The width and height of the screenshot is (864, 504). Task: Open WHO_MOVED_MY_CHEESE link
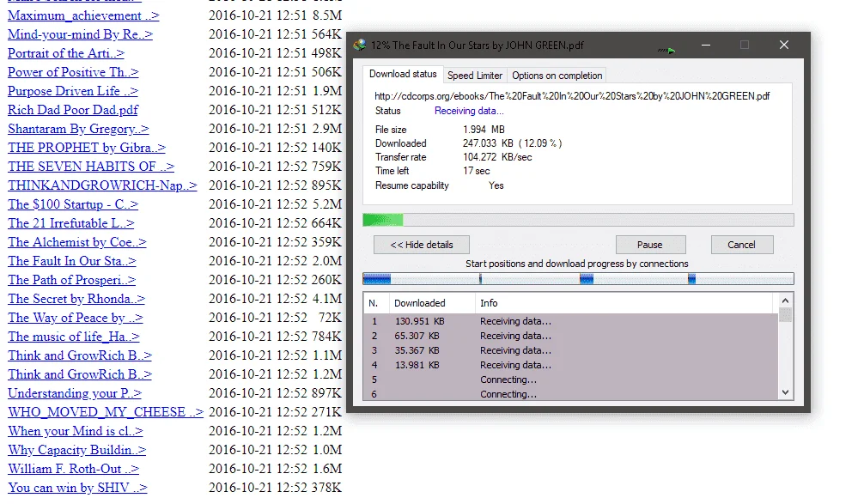click(x=106, y=412)
